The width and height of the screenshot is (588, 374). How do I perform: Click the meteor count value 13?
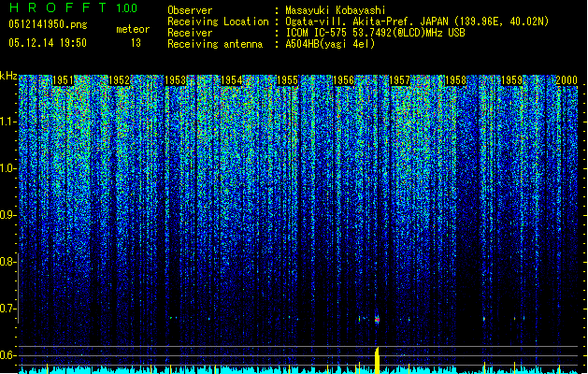[x=136, y=43]
